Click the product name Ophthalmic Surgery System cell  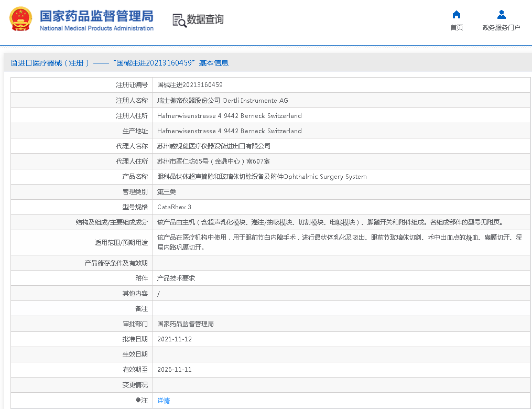(x=262, y=177)
